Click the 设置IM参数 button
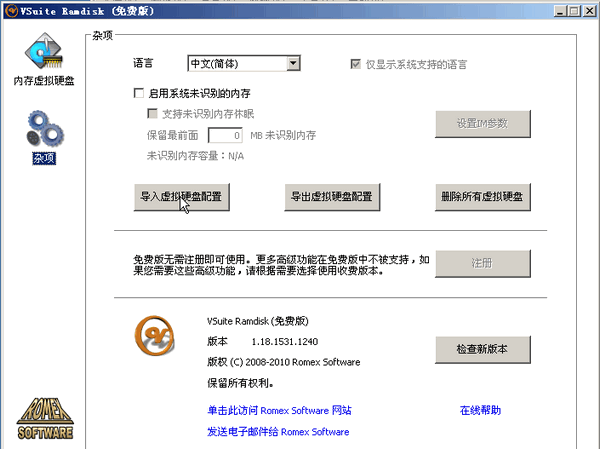This screenshot has width=600, height=449. [x=483, y=124]
